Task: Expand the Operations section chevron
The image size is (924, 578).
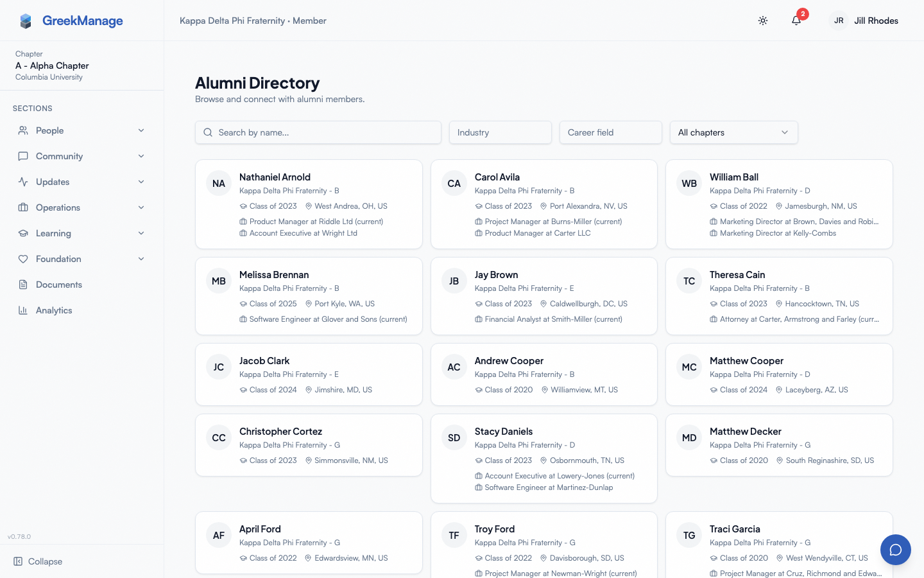Action: click(141, 207)
